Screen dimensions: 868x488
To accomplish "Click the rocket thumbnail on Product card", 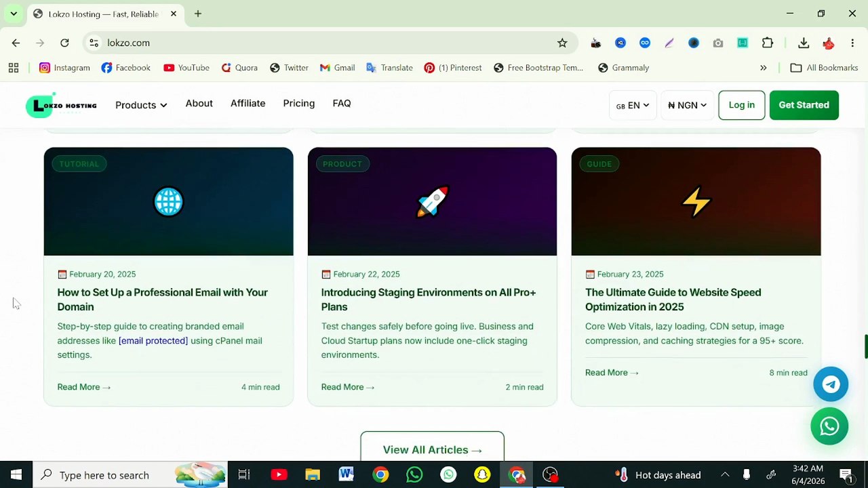I will [x=432, y=201].
